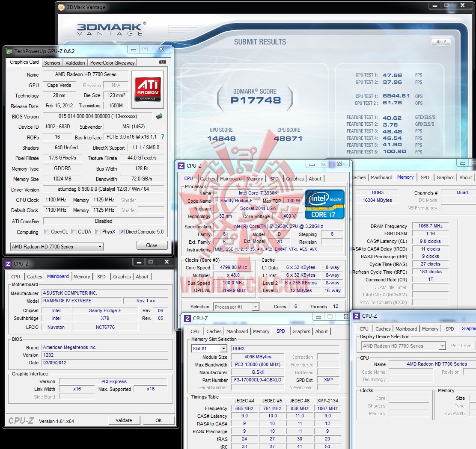
Task: Click the Threads 12 value
Action: pyautogui.click(x=336, y=307)
